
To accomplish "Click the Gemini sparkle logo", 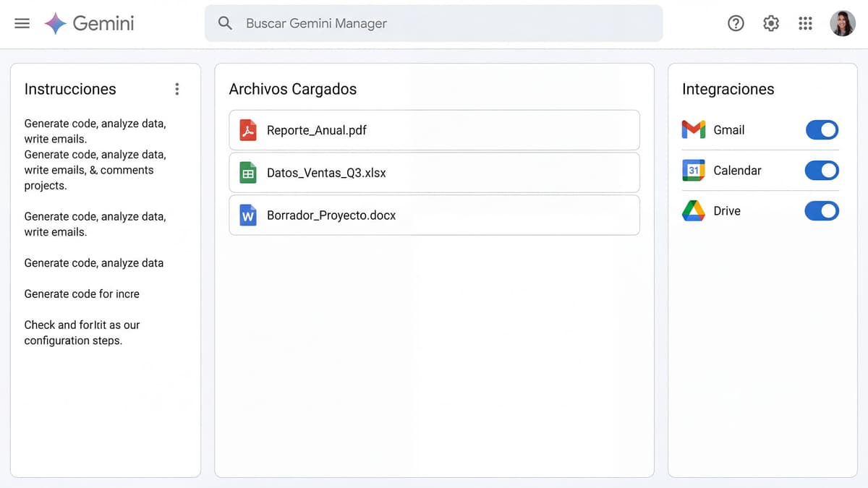I will pos(54,22).
